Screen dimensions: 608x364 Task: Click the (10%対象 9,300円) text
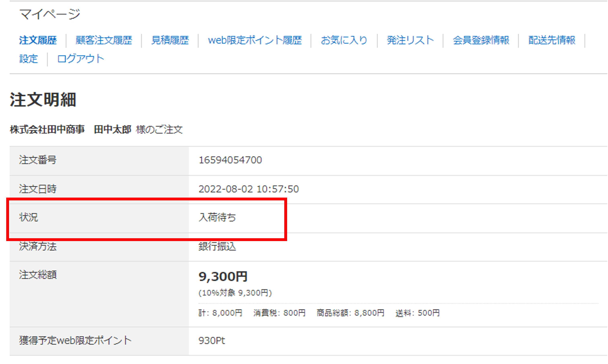(x=235, y=293)
